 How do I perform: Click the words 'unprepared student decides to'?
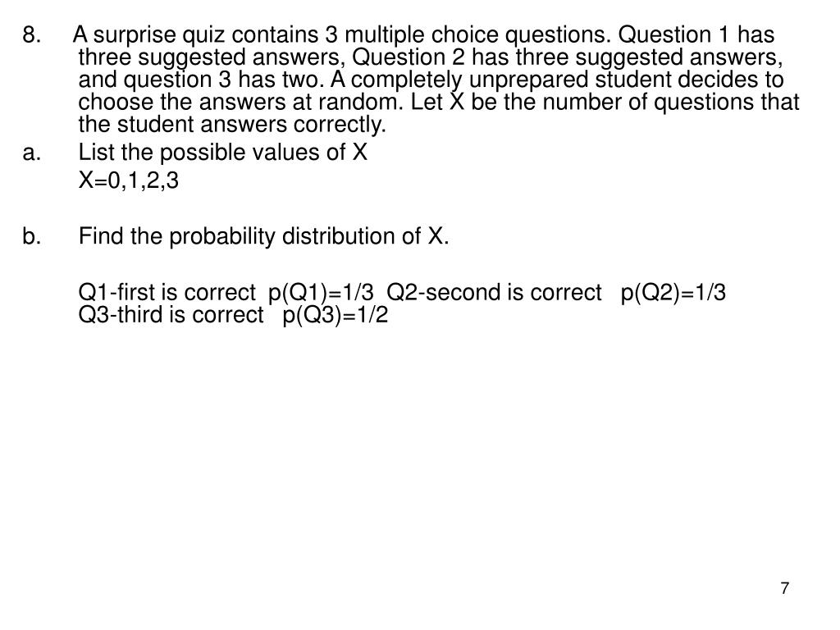pos(626,80)
